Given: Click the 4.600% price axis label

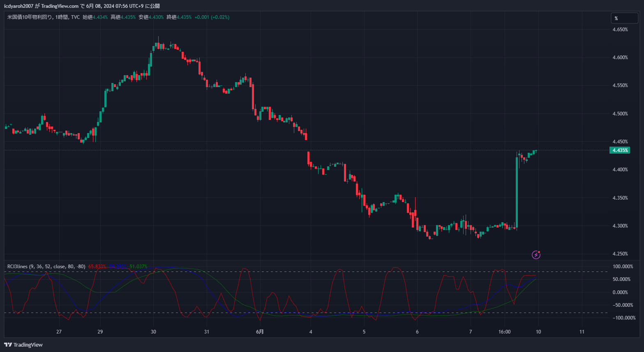Looking at the screenshot, I should click(620, 58).
